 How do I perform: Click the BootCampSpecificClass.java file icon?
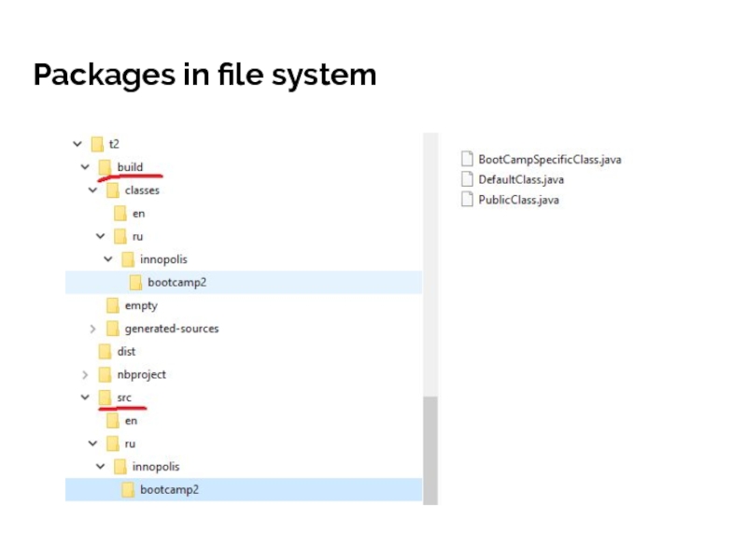coord(468,160)
